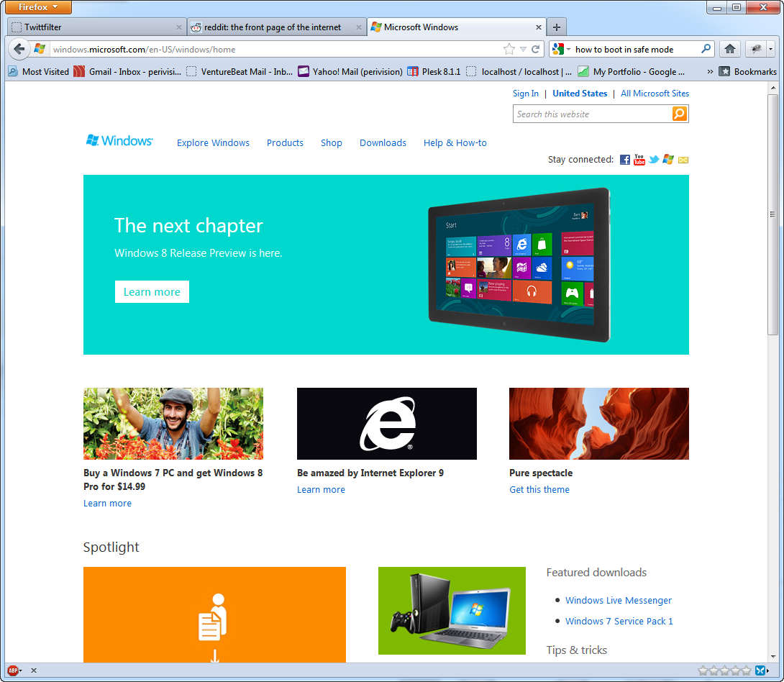
Task: Click the address bar URL field
Action: [275, 49]
